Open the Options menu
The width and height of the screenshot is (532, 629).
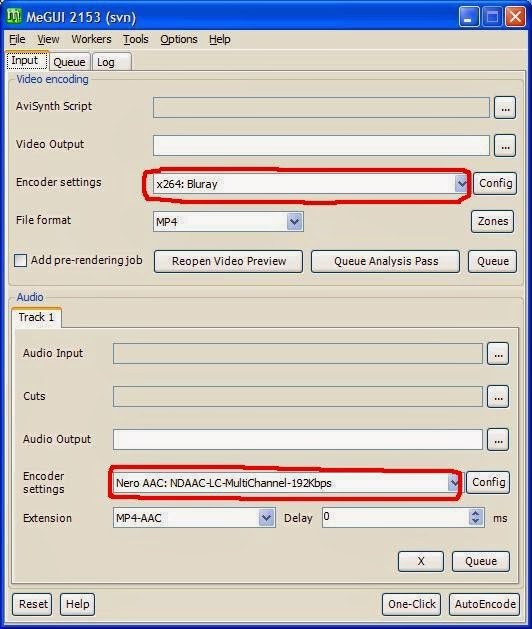(179, 39)
